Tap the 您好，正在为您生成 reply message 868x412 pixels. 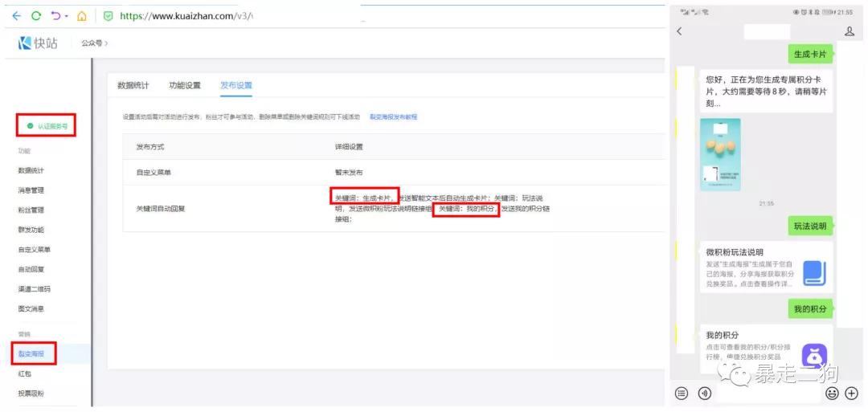766,92
